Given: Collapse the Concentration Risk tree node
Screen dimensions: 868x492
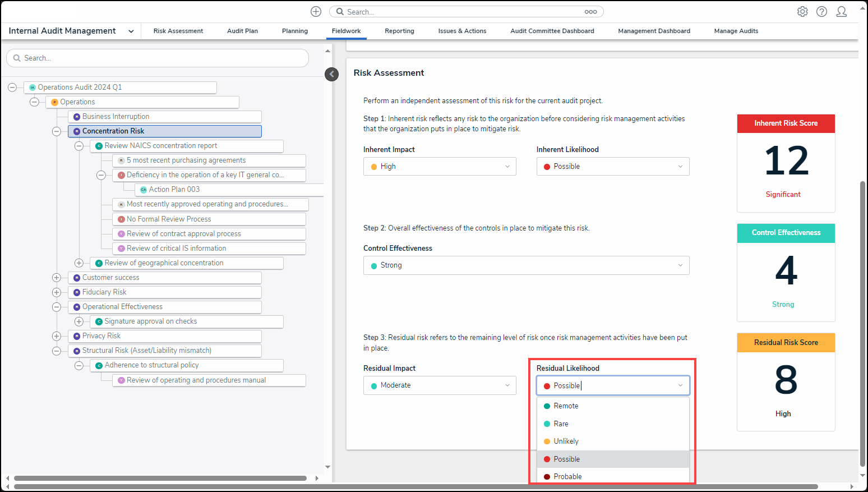Looking at the screenshot, I should pos(57,131).
